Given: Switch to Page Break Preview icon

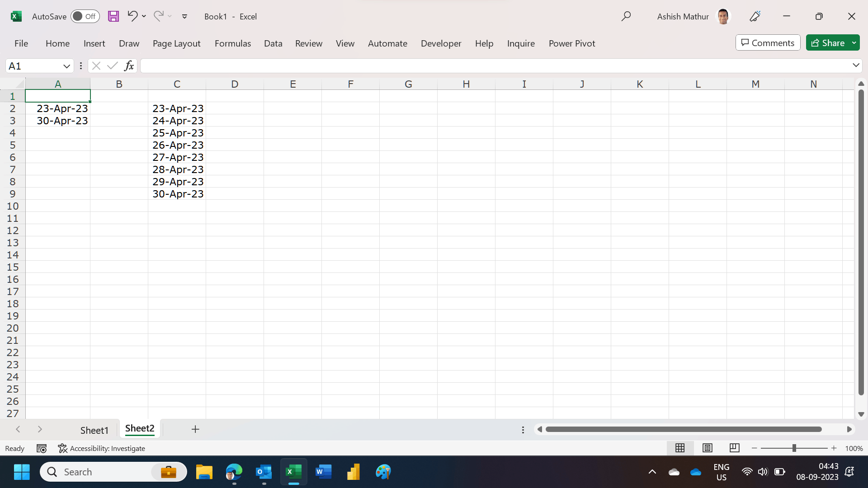Looking at the screenshot, I should pyautogui.click(x=735, y=448).
